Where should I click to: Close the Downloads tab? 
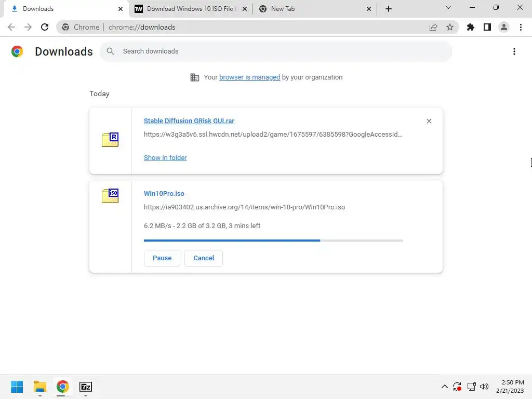coord(121,9)
